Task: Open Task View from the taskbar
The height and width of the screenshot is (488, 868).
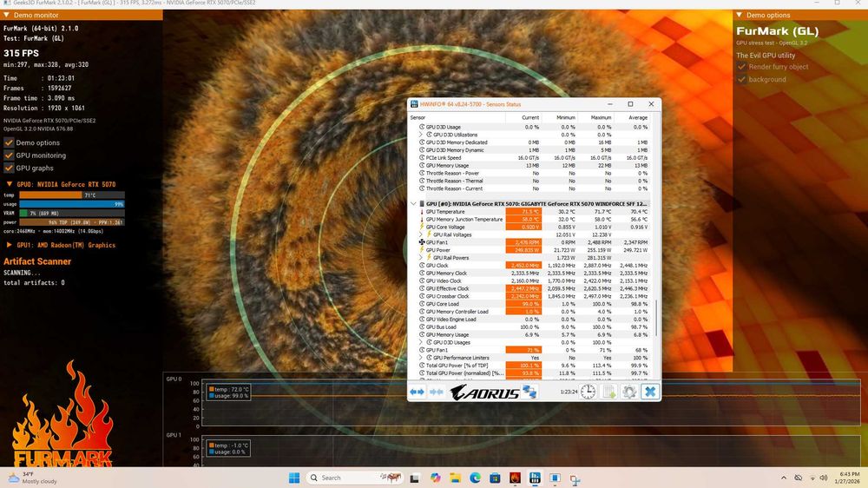Action: point(415,478)
